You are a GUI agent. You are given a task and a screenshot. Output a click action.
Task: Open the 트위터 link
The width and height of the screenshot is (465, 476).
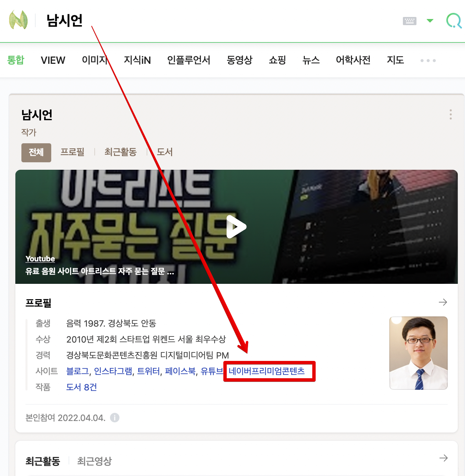point(148,371)
